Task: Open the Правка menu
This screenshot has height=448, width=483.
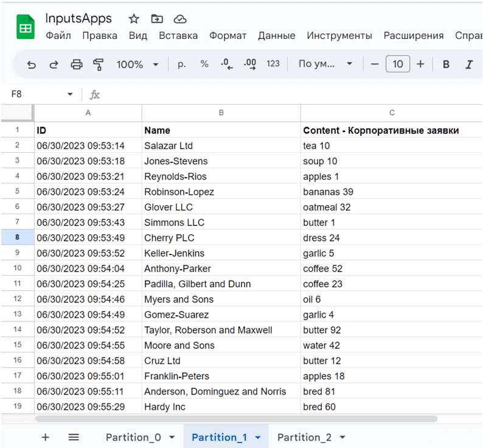Action: [x=100, y=36]
